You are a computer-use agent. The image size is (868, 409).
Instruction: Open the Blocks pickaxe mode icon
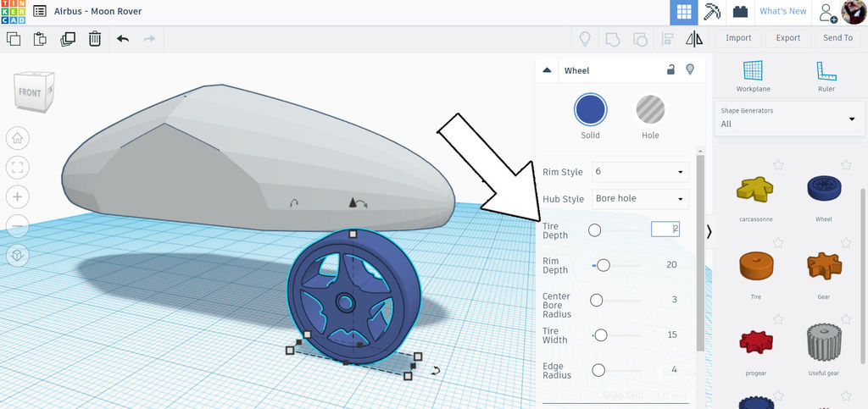click(712, 12)
